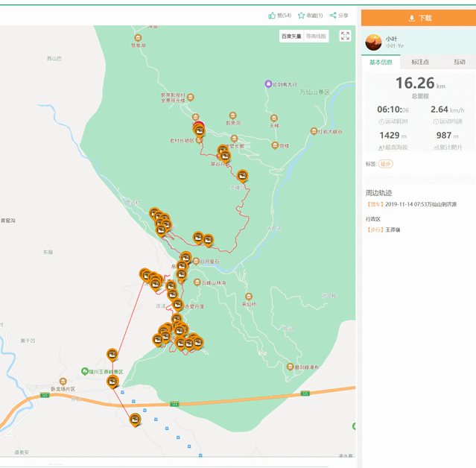Click the 收藏 star favorite icon
This screenshot has height=468, width=476.
point(302,15)
